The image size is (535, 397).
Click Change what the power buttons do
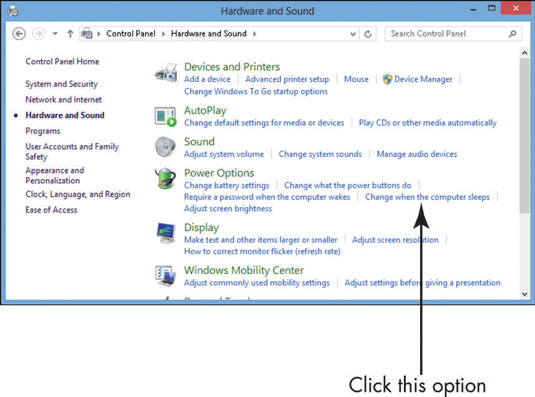tap(348, 186)
